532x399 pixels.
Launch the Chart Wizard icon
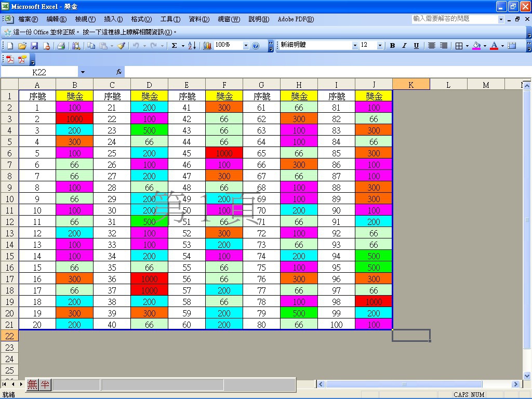tap(207, 46)
